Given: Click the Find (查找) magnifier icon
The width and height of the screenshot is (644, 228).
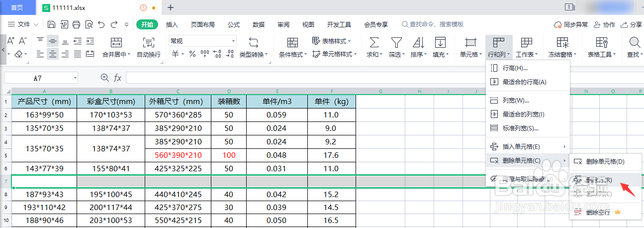Looking at the screenshot, I should tap(635, 42).
